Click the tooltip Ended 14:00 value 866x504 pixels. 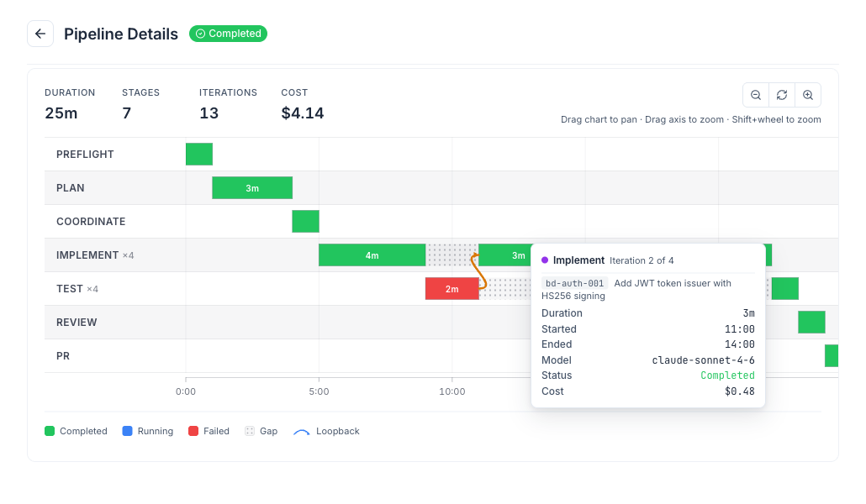coord(740,344)
